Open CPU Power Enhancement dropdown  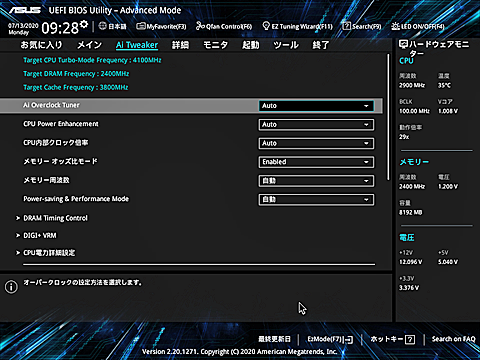(x=316, y=125)
